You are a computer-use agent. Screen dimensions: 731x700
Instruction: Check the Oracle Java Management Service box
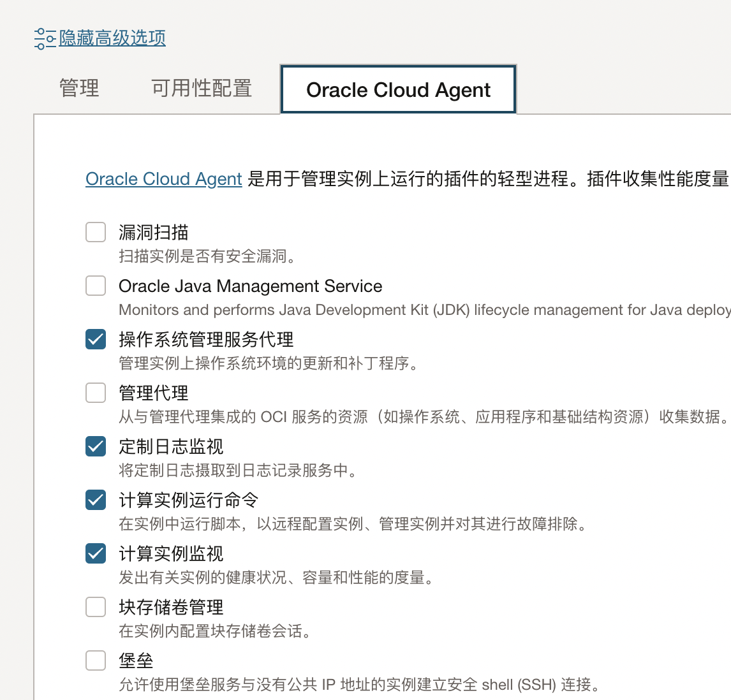96,286
